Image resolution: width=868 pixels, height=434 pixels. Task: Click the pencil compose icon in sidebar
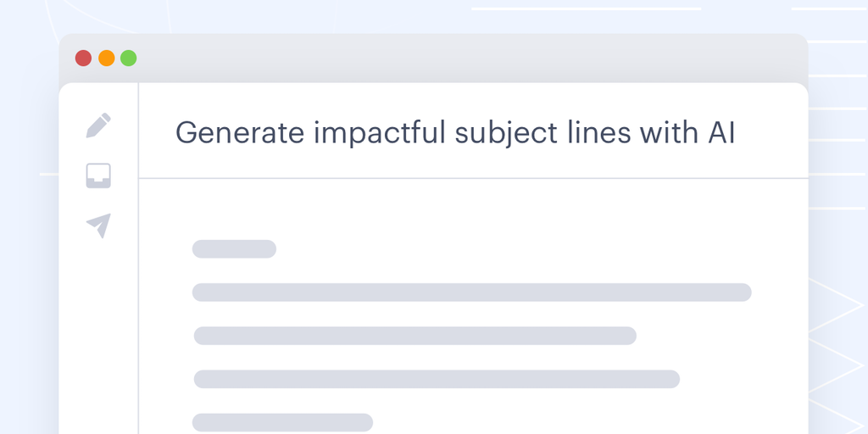click(98, 125)
